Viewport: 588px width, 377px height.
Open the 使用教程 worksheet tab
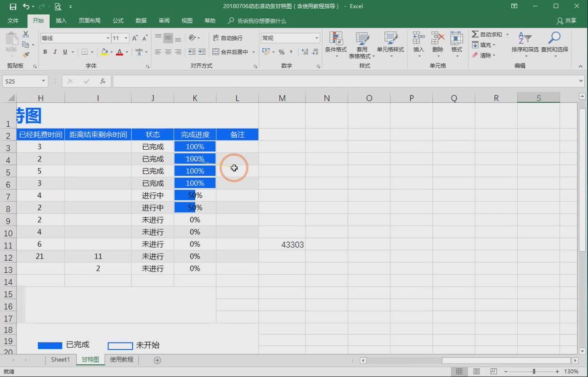click(x=122, y=360)
